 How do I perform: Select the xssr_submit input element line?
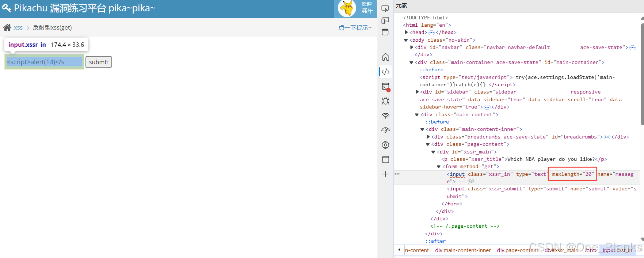coord(541,192)
